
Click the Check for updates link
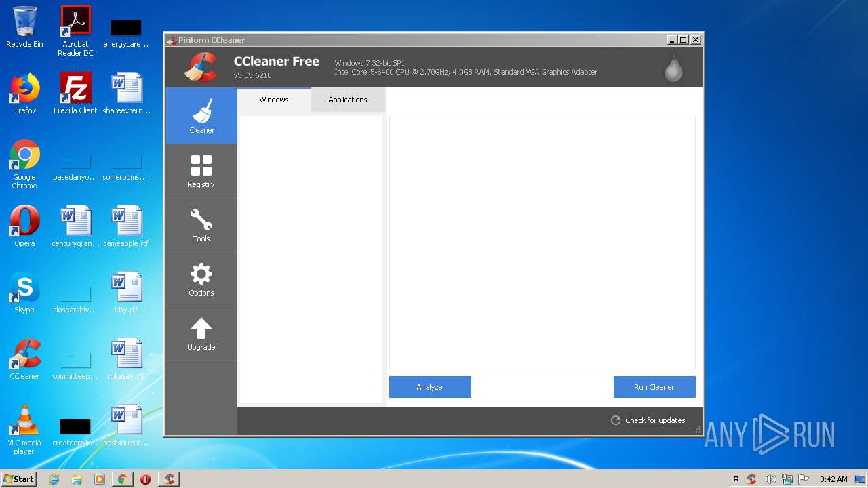[655, 420]
